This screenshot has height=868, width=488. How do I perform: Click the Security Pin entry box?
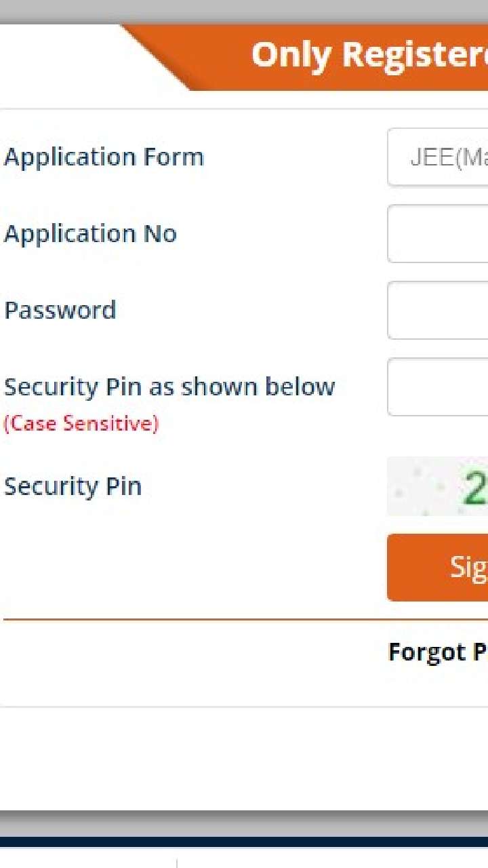click(x=439, y=387)
